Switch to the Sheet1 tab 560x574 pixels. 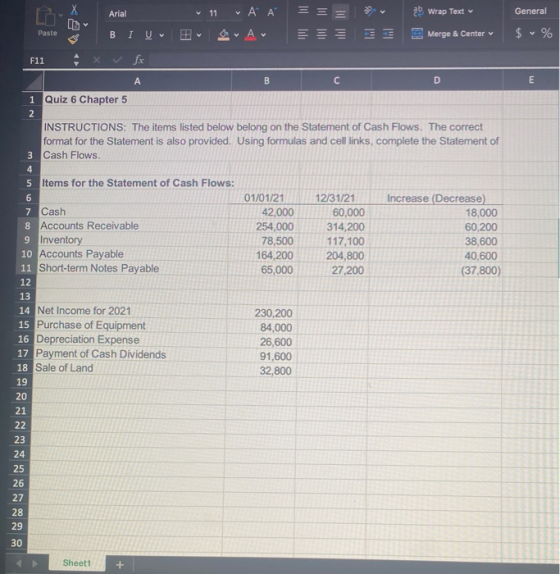click(76, 563)
